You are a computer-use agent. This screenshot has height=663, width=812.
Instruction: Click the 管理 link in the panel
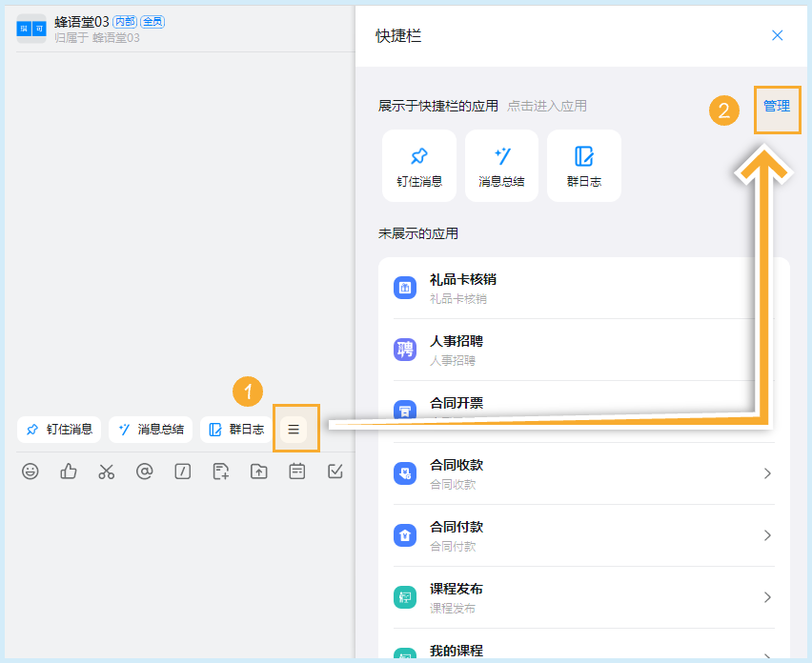pos(777,105)
